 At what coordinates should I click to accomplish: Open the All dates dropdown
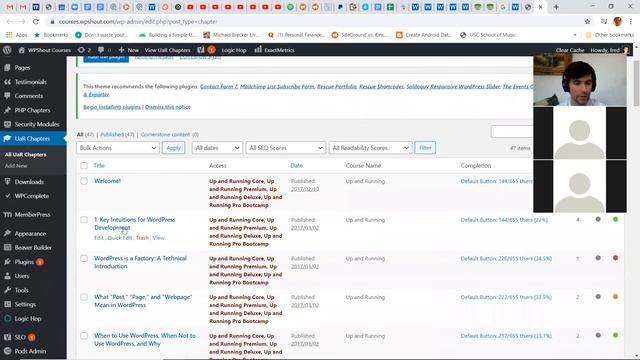[x=217, y=148]
